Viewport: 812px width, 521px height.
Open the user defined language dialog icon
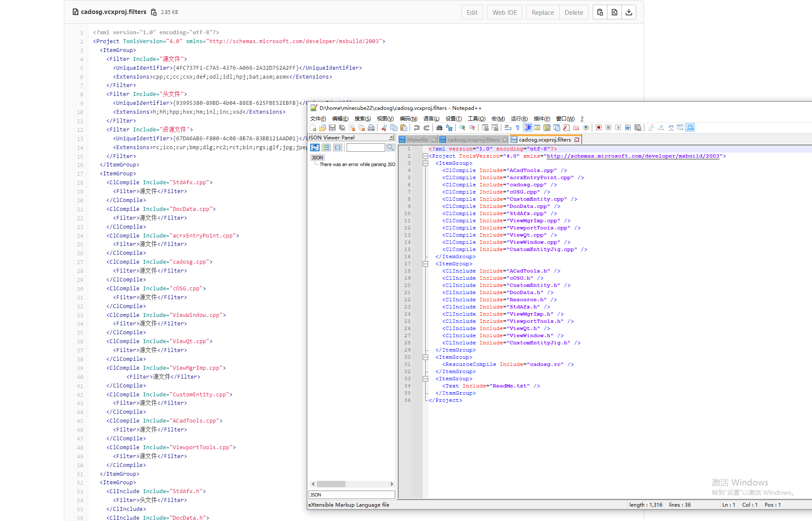click(x=537, y=128)
